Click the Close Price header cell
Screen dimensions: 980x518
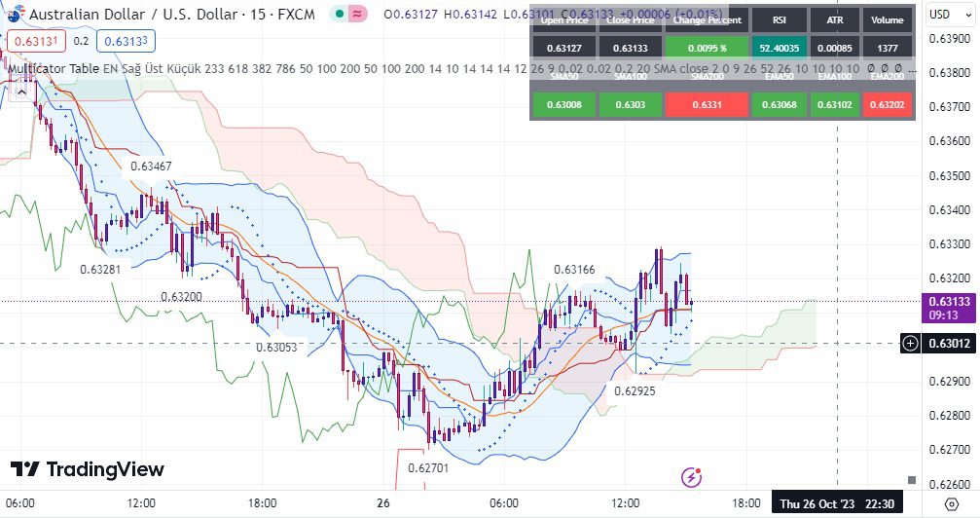pos(630,20)
